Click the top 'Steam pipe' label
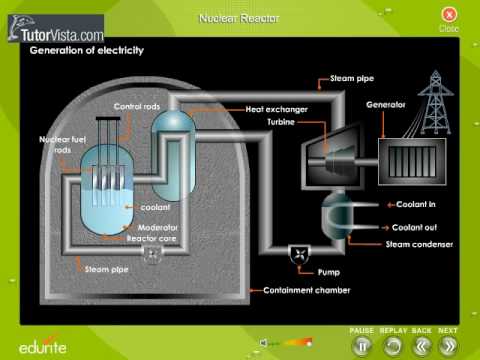This screenshot has height=360, width=480. click(352, 79)
